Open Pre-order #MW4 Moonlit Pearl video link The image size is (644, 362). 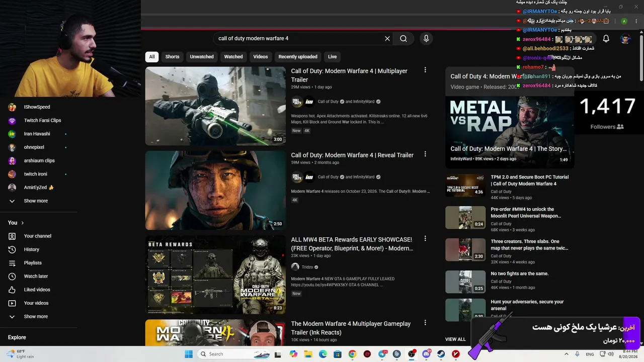tap(526, 213)
